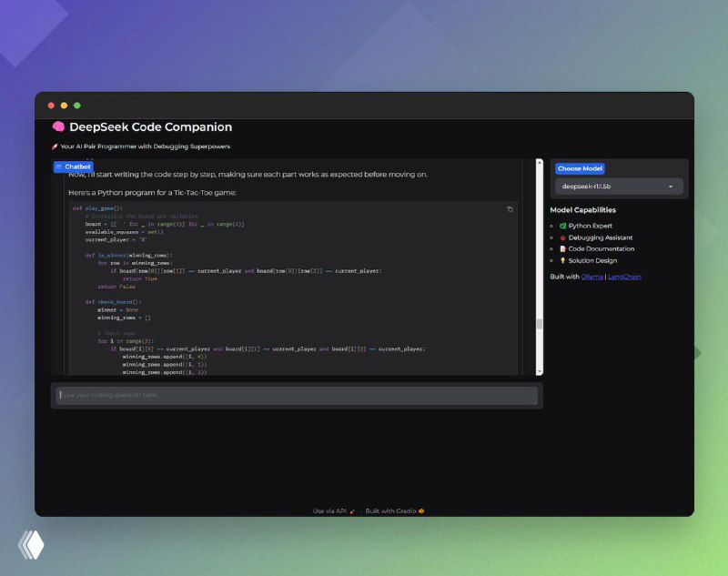Click the Solution Design lightbulb icon
The image size is (728, 576).
(x=563, y=260)
